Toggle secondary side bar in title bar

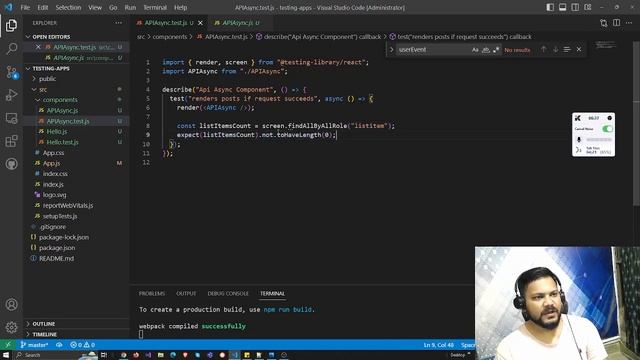pos(575,7)
